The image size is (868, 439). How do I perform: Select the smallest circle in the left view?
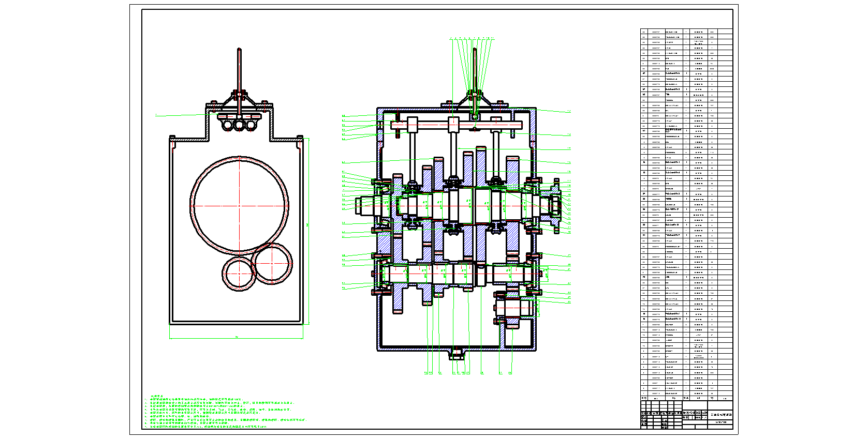(239, 273)
